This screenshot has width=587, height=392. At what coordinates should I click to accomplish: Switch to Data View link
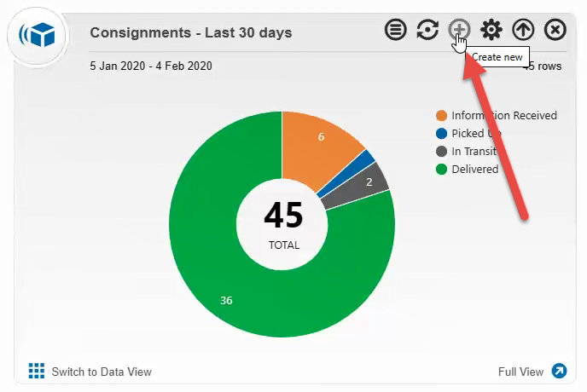click(x=101, y=372)
